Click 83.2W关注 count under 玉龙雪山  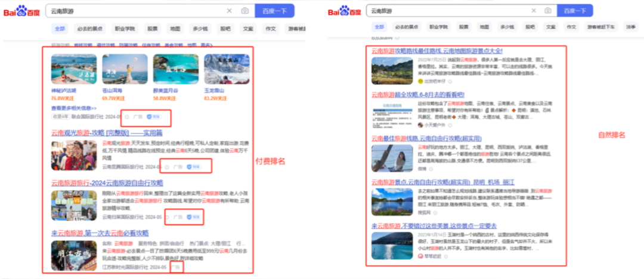coord(215,98)
